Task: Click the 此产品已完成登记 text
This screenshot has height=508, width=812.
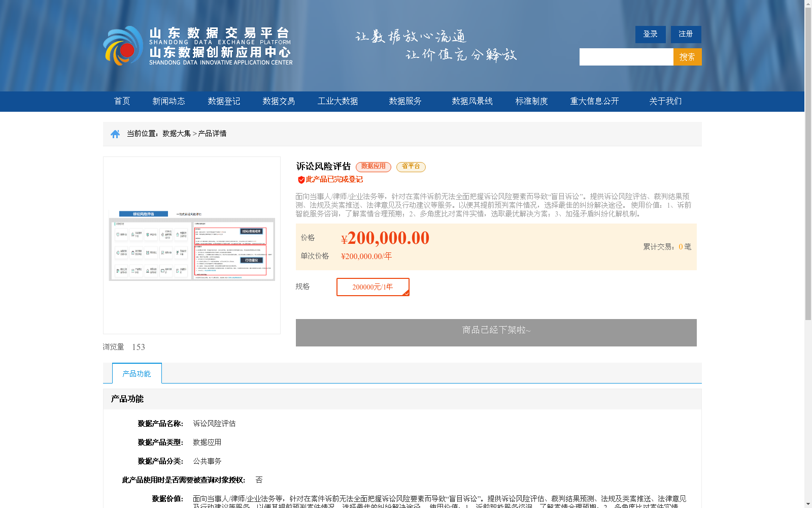Action: [334, 179]
